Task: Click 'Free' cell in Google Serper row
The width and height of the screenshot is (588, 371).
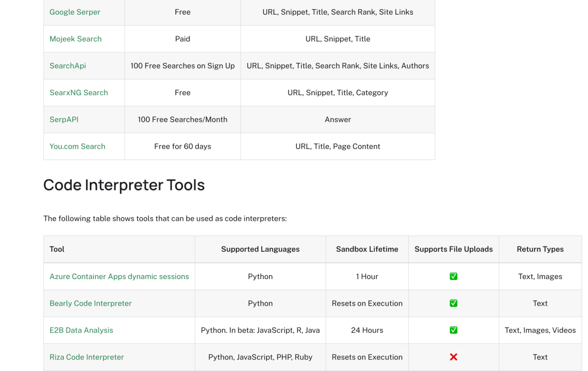Action: (182, 12)
